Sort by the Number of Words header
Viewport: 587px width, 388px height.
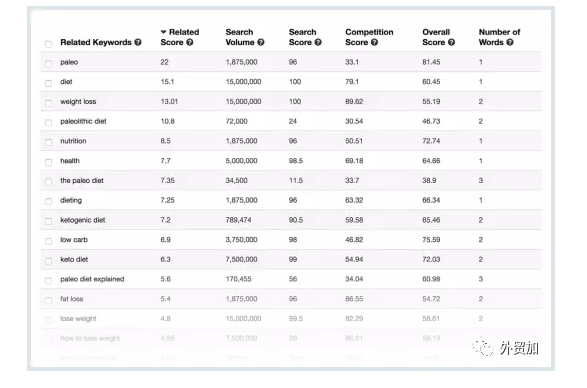(x=499, y=37)
